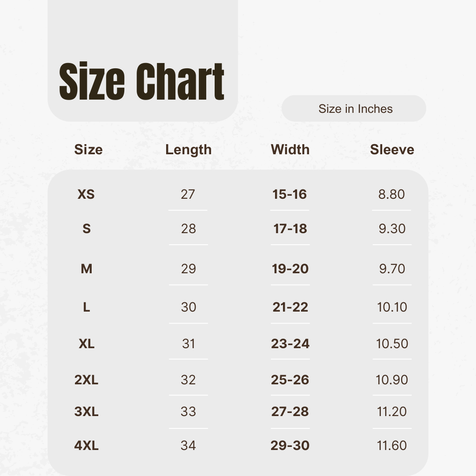Click the length value 30
The width and height of the screenshot is (476, 476).
tap(189, 307)
